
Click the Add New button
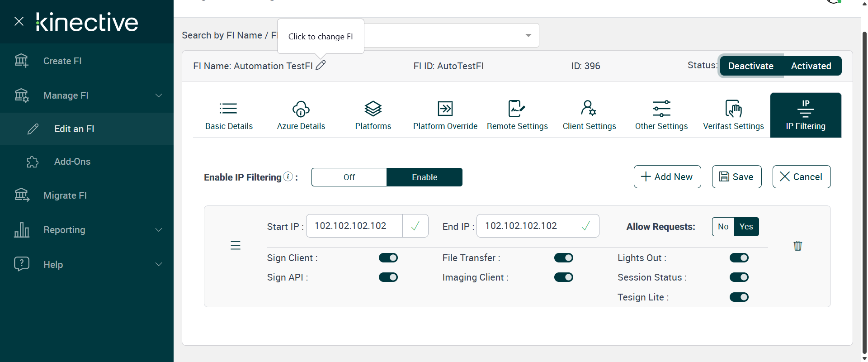667,176
